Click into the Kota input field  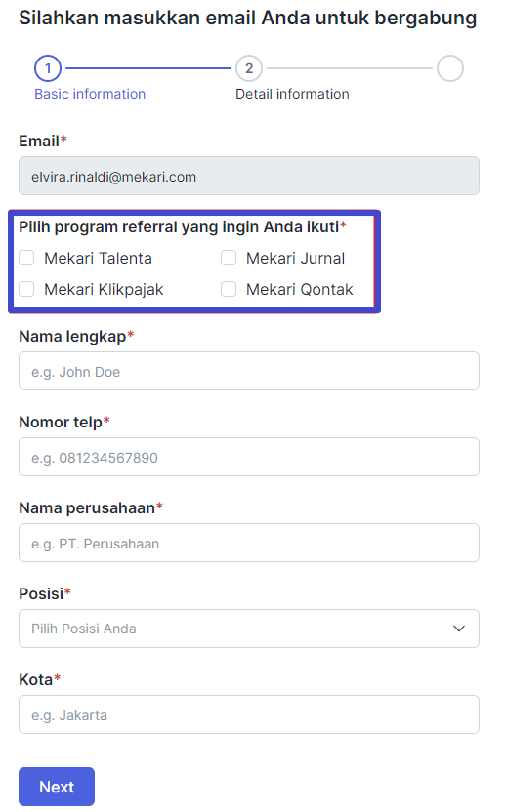point(249,714)
